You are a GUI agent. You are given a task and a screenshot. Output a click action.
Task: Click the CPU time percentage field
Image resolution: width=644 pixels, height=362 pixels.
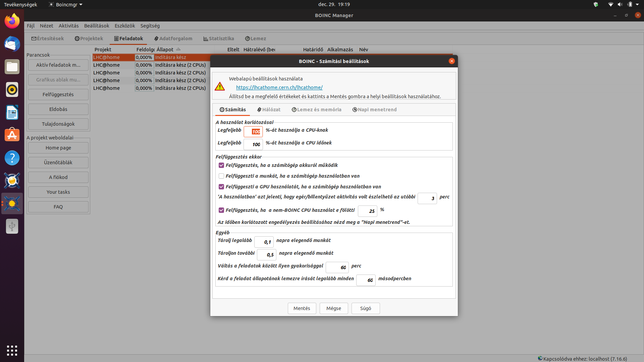(x=253, y=144)
